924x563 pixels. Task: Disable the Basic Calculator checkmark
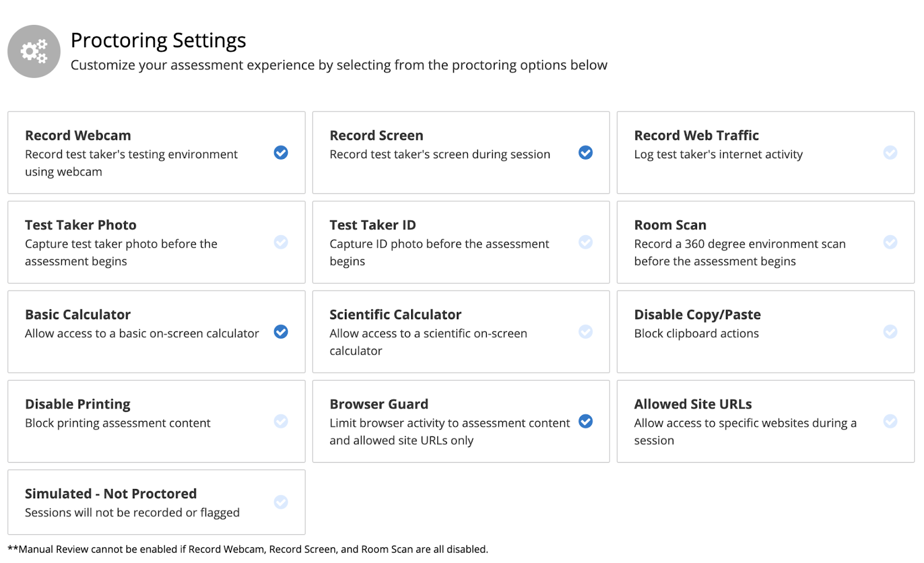click(281, 331)
